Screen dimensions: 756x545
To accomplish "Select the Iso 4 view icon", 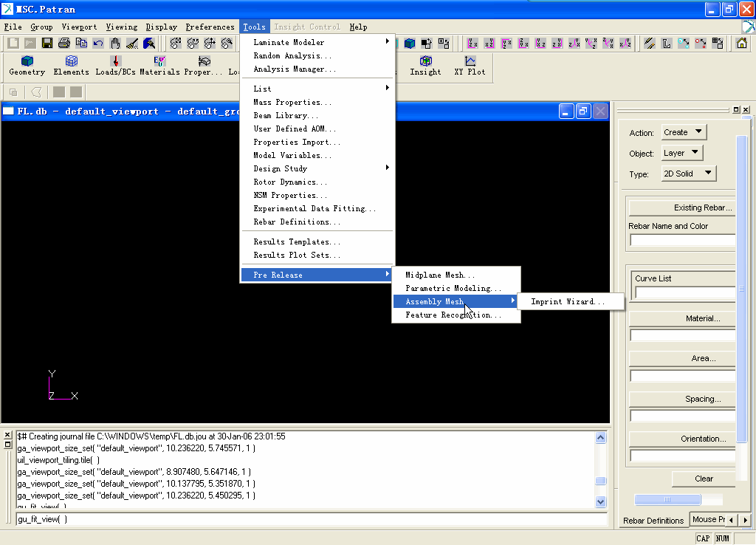I will [625, 44].
